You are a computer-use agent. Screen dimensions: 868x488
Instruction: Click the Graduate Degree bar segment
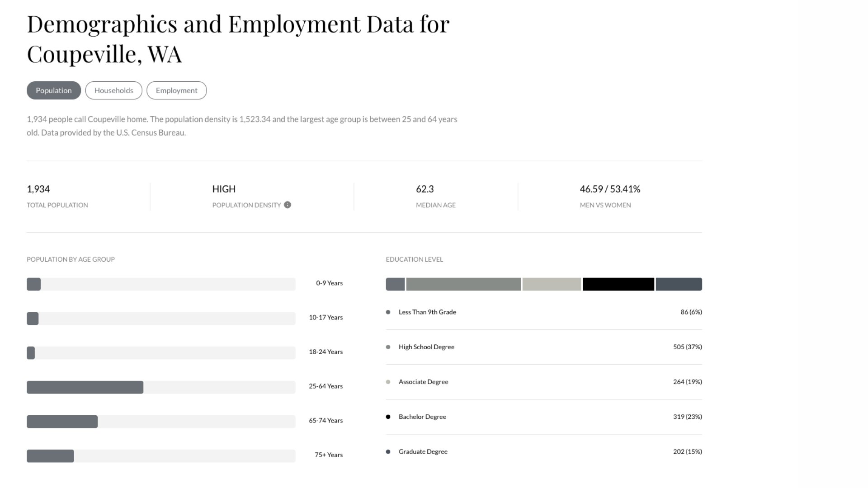tap(679, 284)
